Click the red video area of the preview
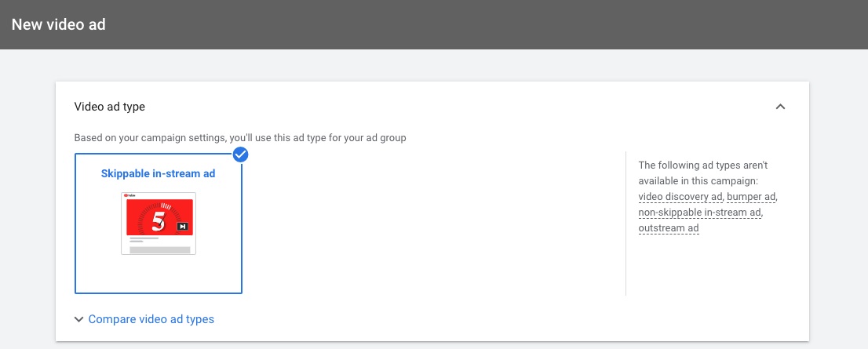 click(159, 217)
